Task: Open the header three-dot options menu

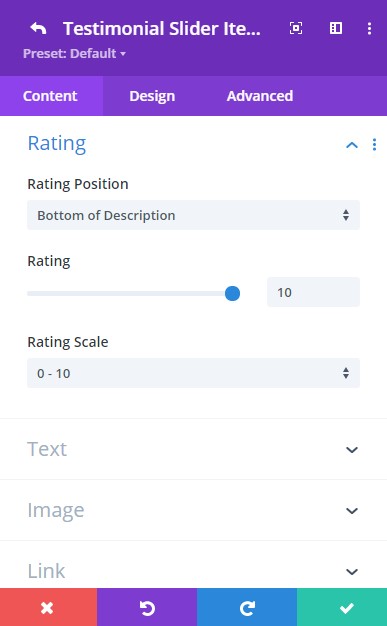Action: point(369,28)
